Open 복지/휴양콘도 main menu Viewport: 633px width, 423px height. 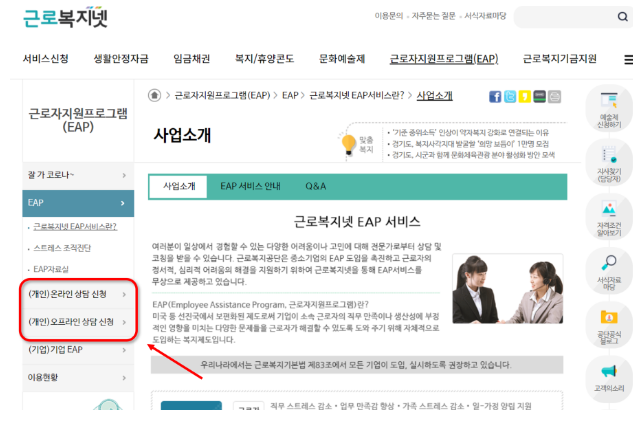pos(264,59)
